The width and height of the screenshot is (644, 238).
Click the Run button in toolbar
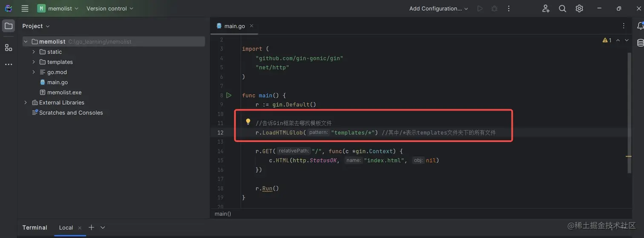point(480,9)
